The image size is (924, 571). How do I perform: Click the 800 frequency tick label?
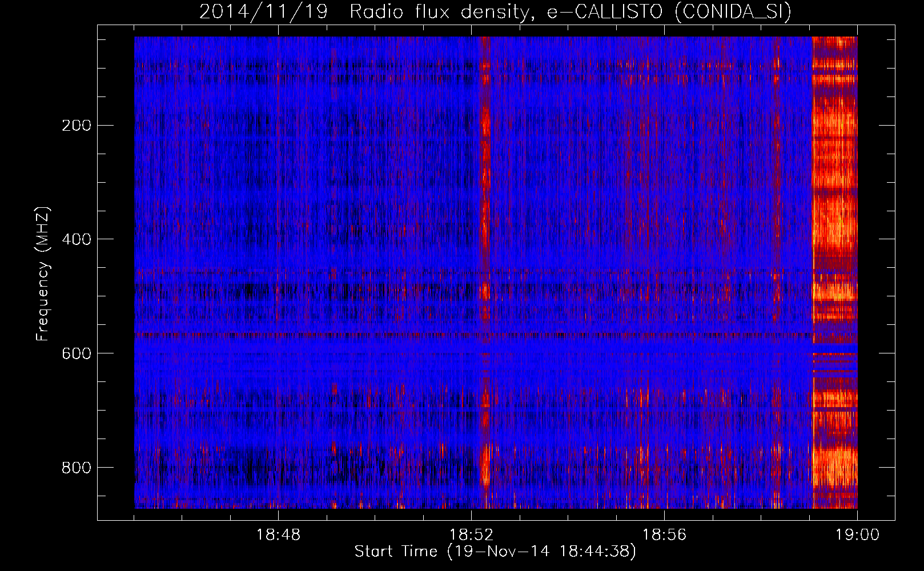(x=76, y=467)
